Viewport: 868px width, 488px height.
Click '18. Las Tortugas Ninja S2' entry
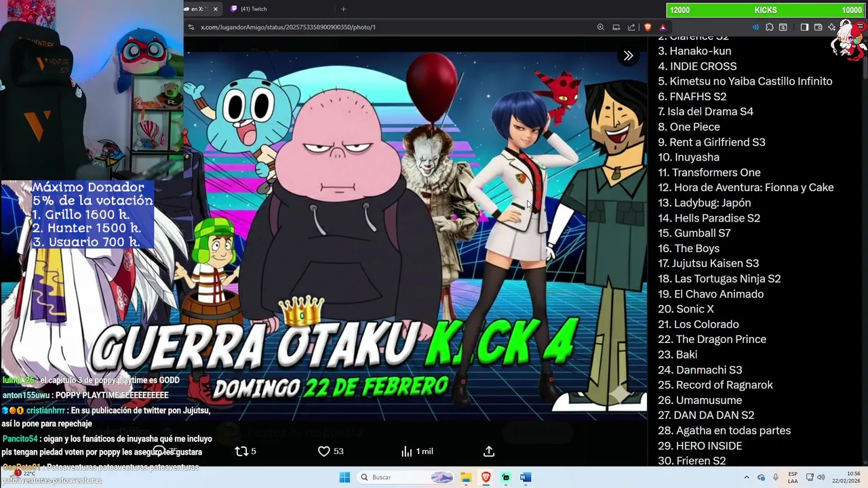[719, 279]
